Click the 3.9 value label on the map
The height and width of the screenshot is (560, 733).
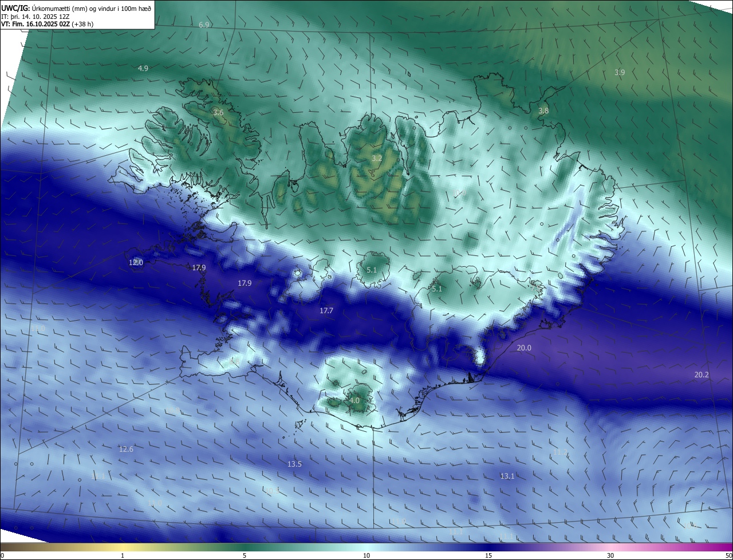click(620, 72)
